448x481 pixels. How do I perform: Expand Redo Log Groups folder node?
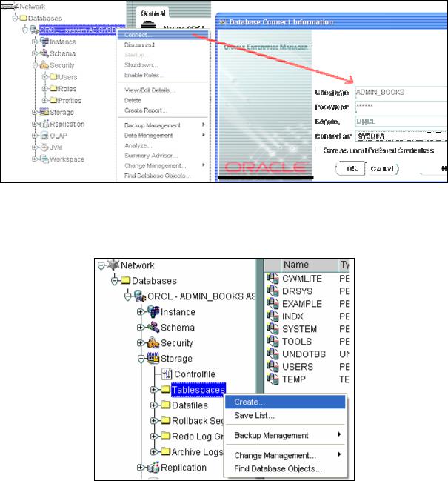(154, 436)
